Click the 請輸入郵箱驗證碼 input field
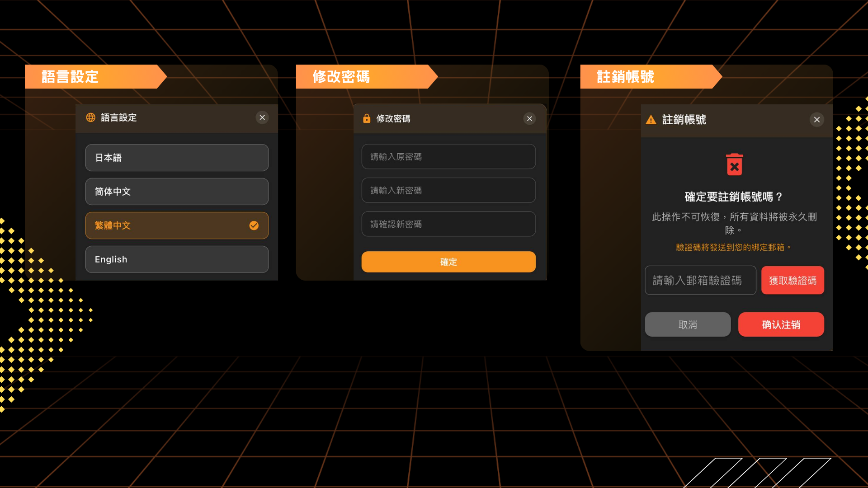 700,281
